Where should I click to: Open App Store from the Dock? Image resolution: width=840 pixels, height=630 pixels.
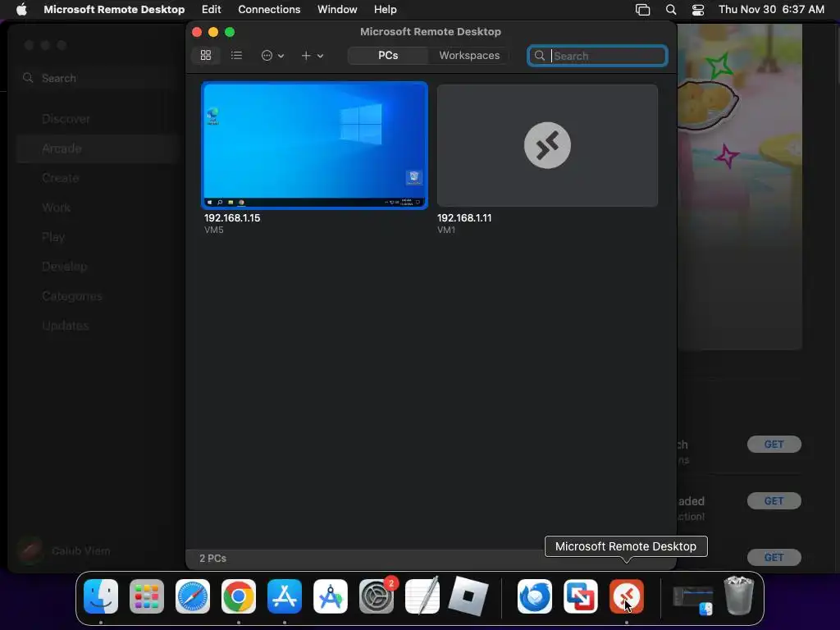coord(285,596)
